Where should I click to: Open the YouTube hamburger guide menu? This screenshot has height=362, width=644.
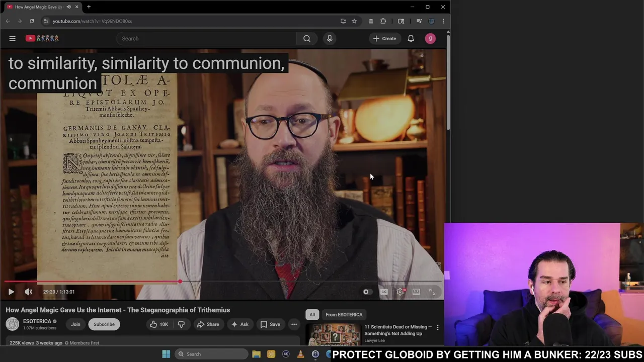point(12,38)
